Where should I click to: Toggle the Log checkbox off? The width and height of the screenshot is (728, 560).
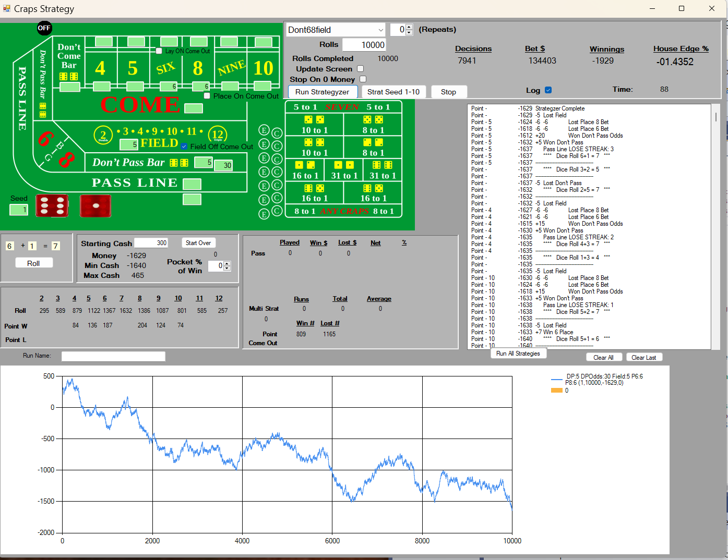coord(548,90)
